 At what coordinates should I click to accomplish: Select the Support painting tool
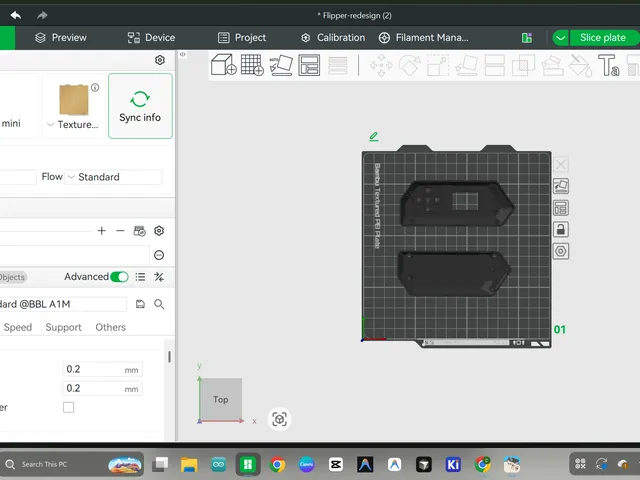coord(552,65)
